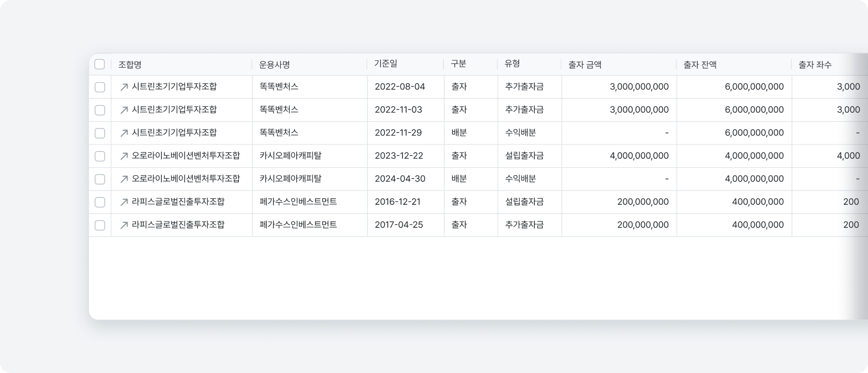Image resolution: width=868 pixels, height=373 pixels.
Task: Sort by the 출자 잔액 column header
Action: pos(700,65)
